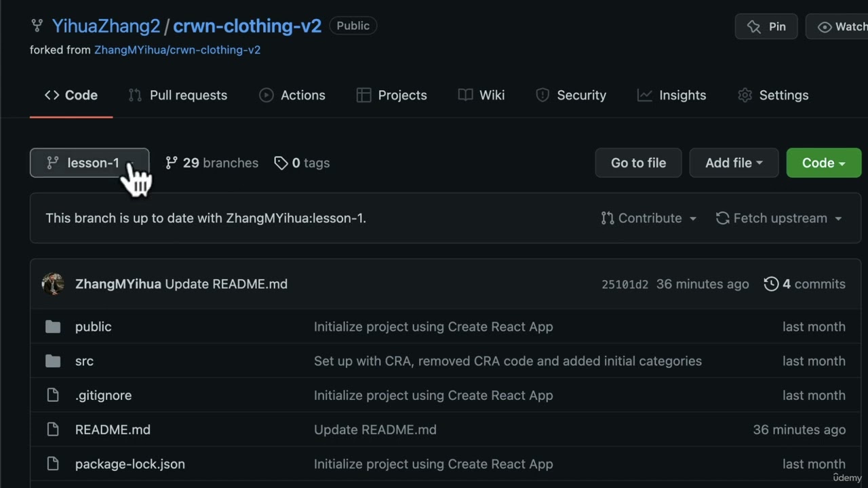View the Insights tab
The height and width of the screenshot is (488, 868).
click(672, 96)
